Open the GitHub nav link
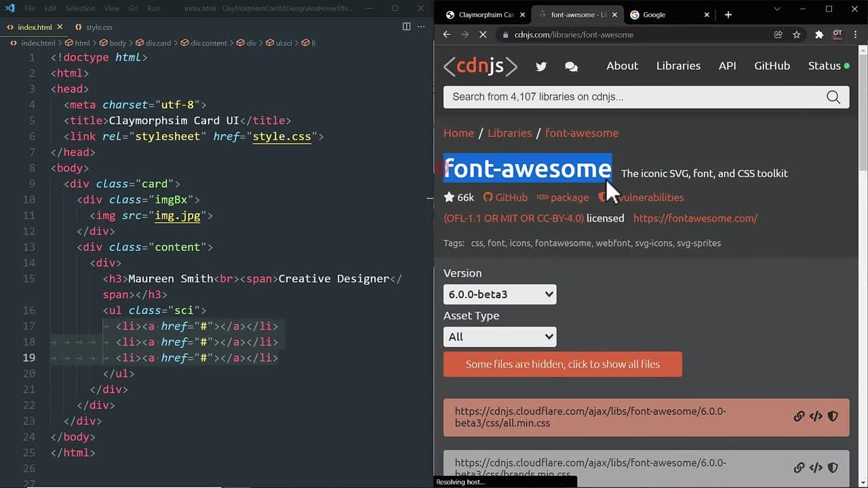 coord(772,66)
